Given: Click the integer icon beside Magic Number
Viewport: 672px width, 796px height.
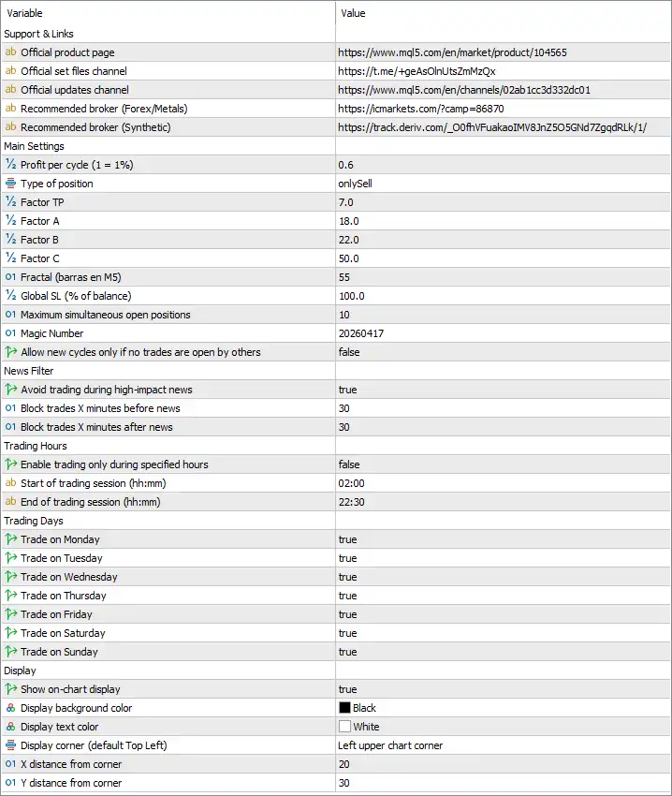Looking at the screenshot, I should (x=10, y=333).
